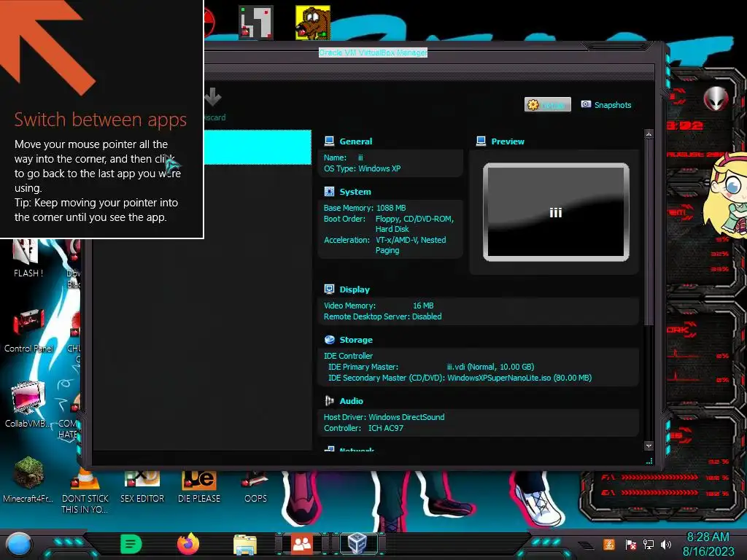This screenshot has height=560, width=747.
Task: Click the volume speaker tray icon
Action: (666, 544)
